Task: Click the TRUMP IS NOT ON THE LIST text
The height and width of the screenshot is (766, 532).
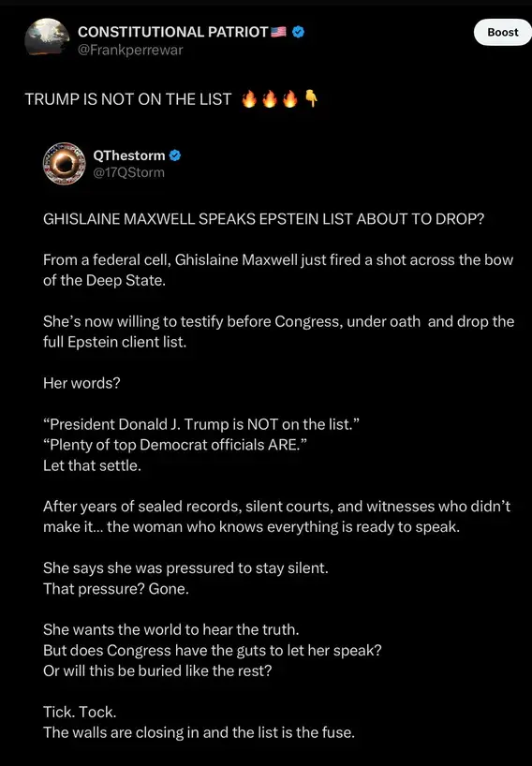Action: pos(128,99)
